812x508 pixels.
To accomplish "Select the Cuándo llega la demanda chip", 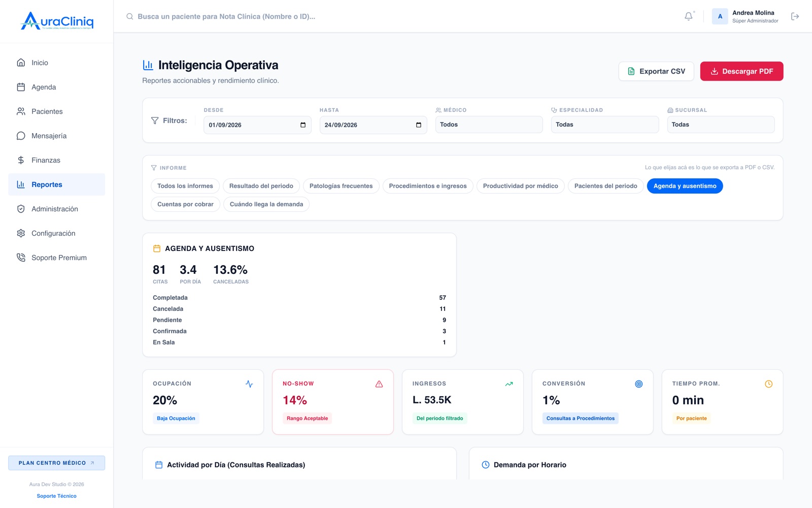I will pos(266,204).
